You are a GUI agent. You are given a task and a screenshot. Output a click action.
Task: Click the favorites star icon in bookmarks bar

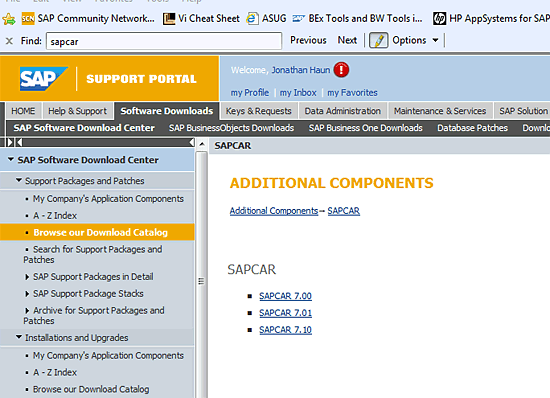point(9,19)
